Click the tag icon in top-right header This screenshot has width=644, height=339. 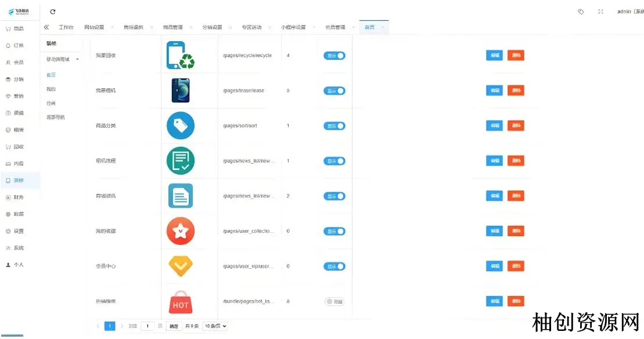click(x=581, y=12)
